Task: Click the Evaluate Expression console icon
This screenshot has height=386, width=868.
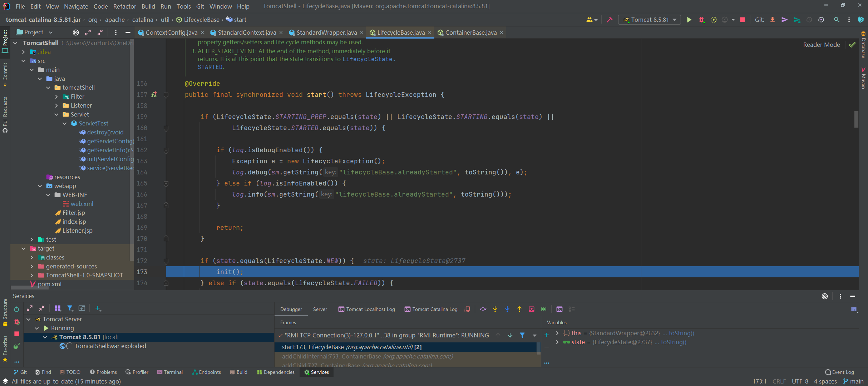Action: (559, 309)
